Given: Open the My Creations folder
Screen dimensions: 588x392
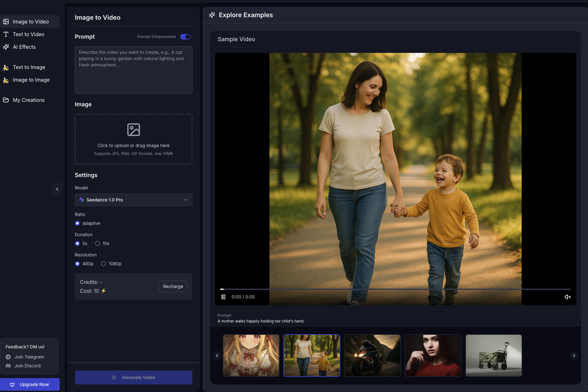Looking at the screenshot, I should [x=28, y=100].
